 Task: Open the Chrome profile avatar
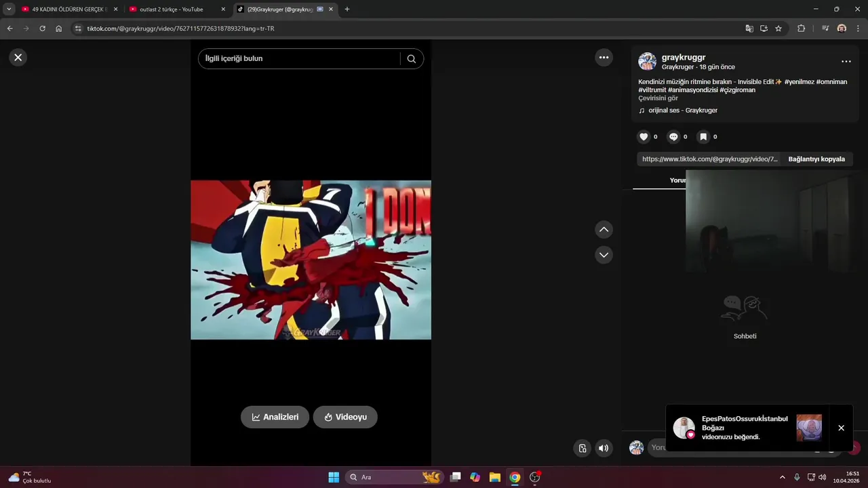[x=842, y=28]
